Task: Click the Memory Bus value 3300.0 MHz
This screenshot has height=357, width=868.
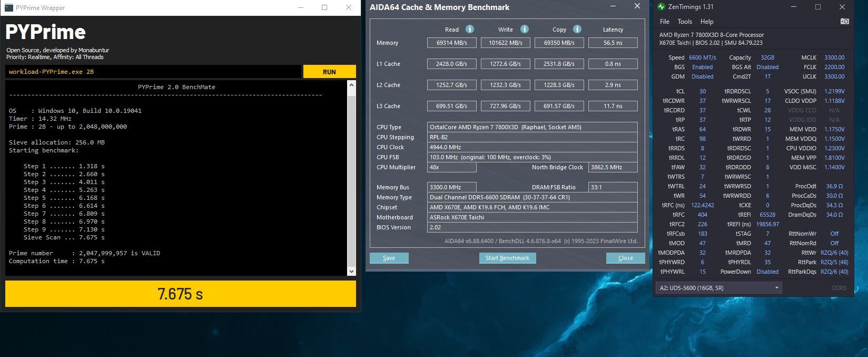Action: coord(452,187)
